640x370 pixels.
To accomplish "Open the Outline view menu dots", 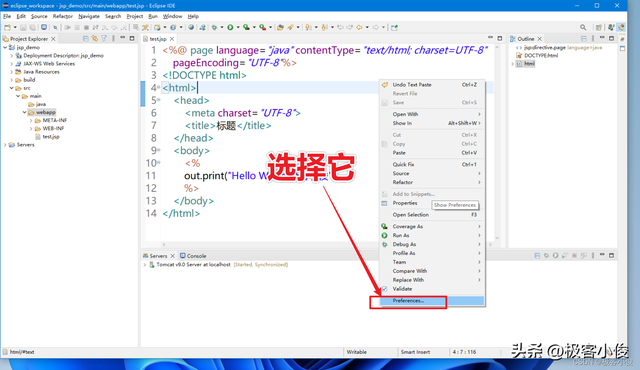I will click(593, 38).
